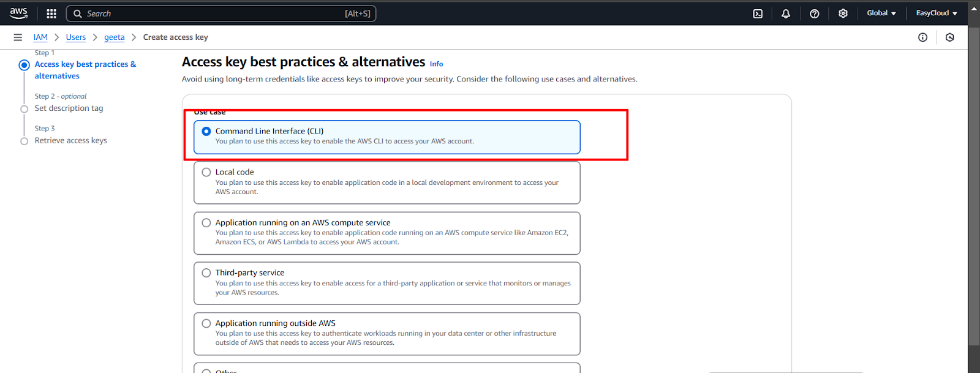Open the hexagon tutorials panel icon
980x373 pixels.
pyautogui.click(x=950, y=37)
